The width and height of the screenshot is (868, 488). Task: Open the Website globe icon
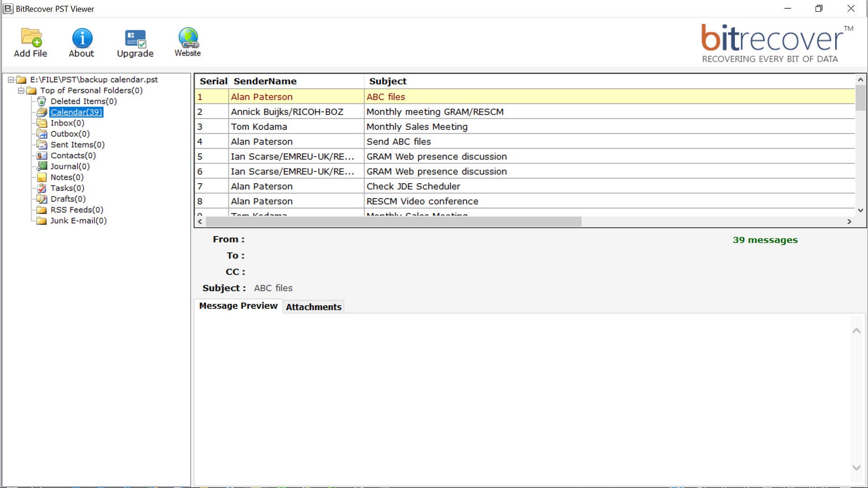tap(188, 38)
